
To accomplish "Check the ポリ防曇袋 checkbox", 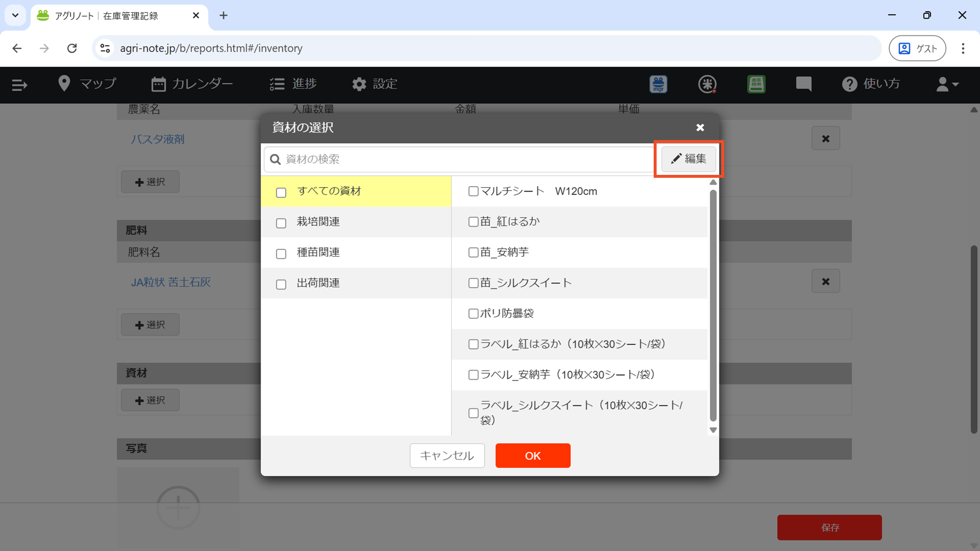I will [473, 313].
